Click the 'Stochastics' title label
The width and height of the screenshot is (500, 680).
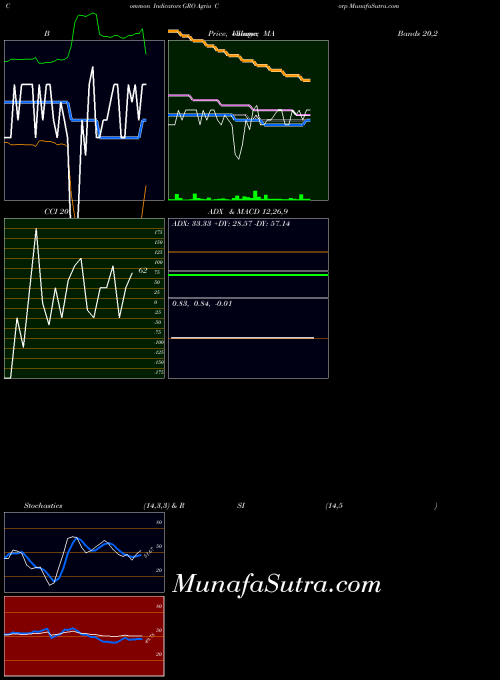[43, 506]
